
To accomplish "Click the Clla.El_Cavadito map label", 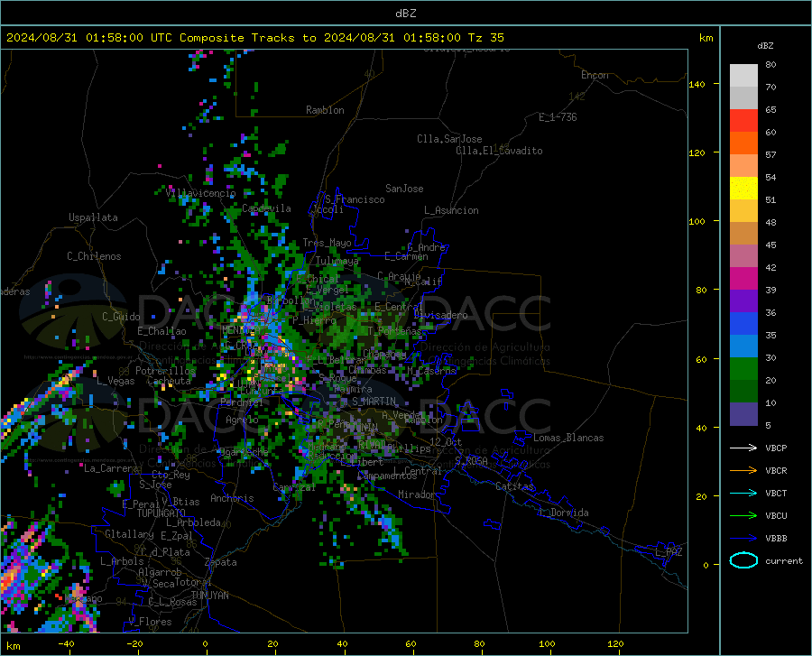I will click(499, 151).
